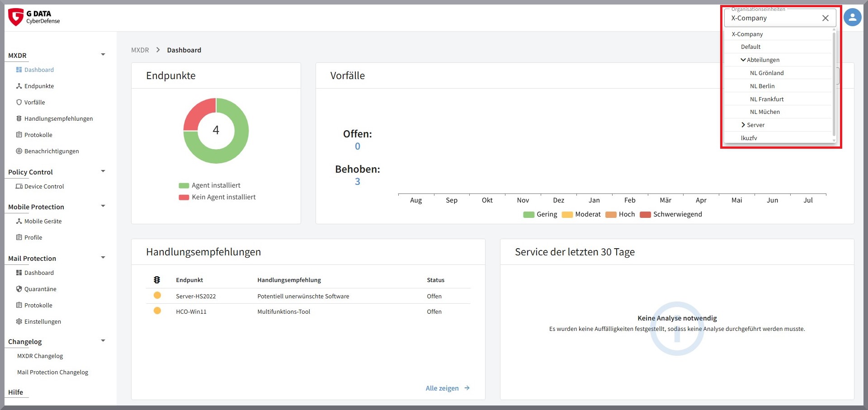Toggle the Schwerwiegend legend color swatch
Image resolution: width=868 pixels, height=410 pixels.
(x=645, y=215)
